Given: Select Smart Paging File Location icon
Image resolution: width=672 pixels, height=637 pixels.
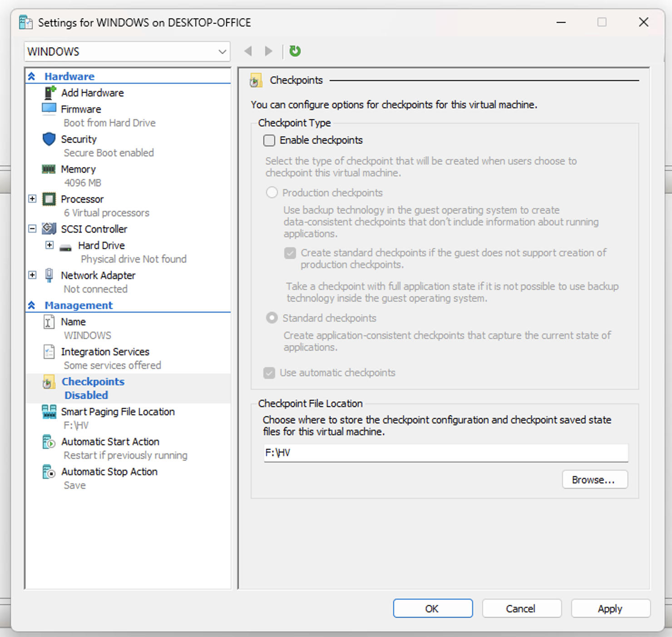Looking at the screenshot, I should [49, 412].
